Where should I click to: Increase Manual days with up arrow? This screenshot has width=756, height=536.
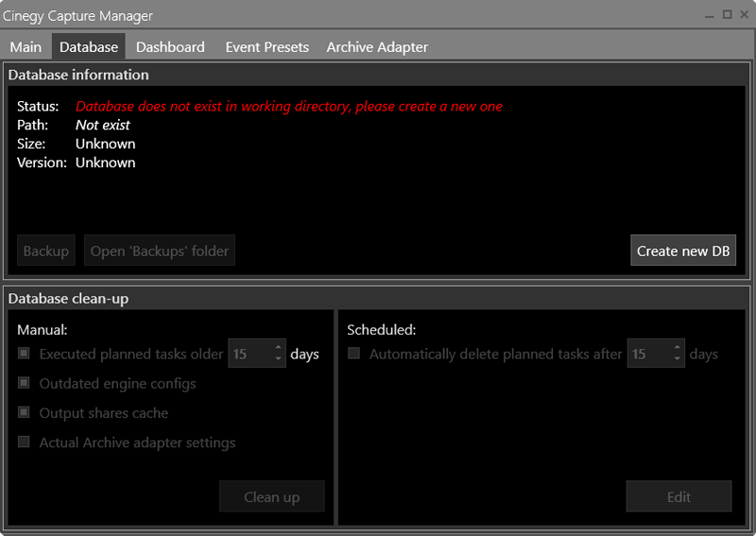coord(278,347)
